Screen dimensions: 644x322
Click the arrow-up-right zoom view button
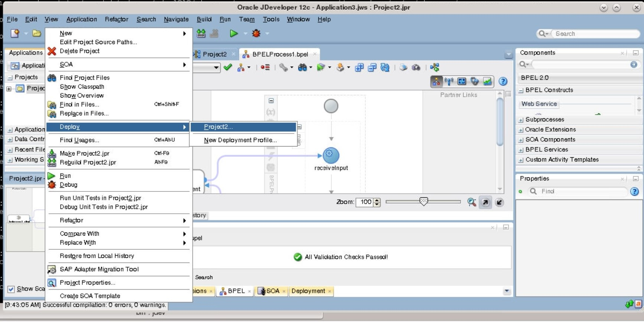(485, 202)
